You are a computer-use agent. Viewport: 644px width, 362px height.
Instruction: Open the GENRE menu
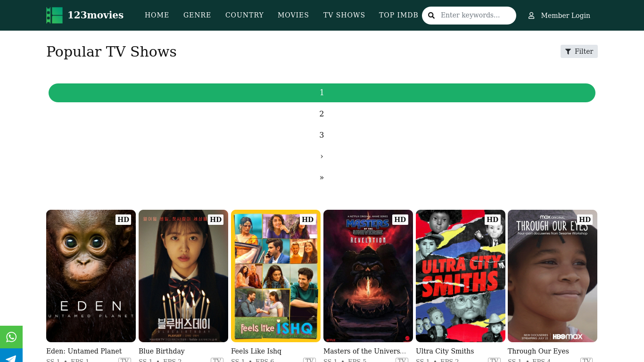[x=197, y=15]
